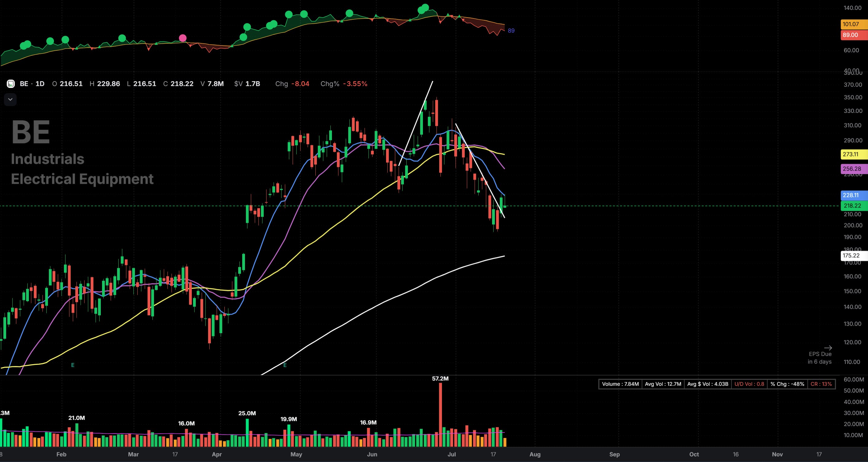Click the 'EPS Due in 6 days' note
Image resolution: width=868 pixels, height=462 pixels.
point(819,358)
